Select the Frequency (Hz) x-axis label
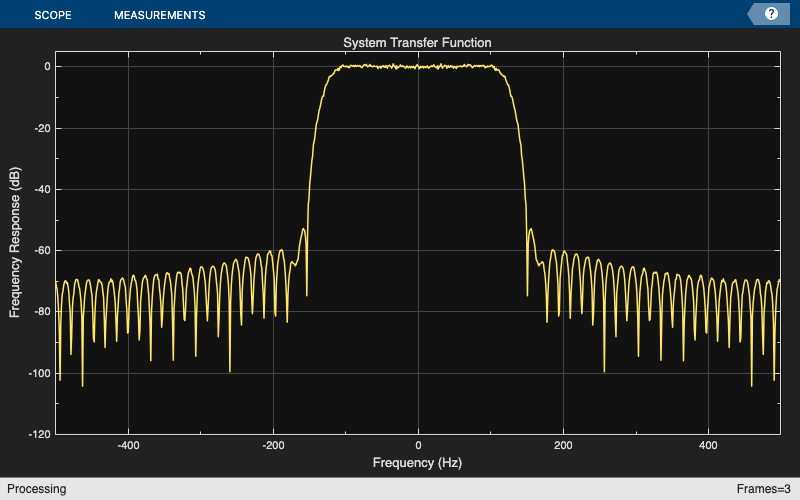 (417, 463)
